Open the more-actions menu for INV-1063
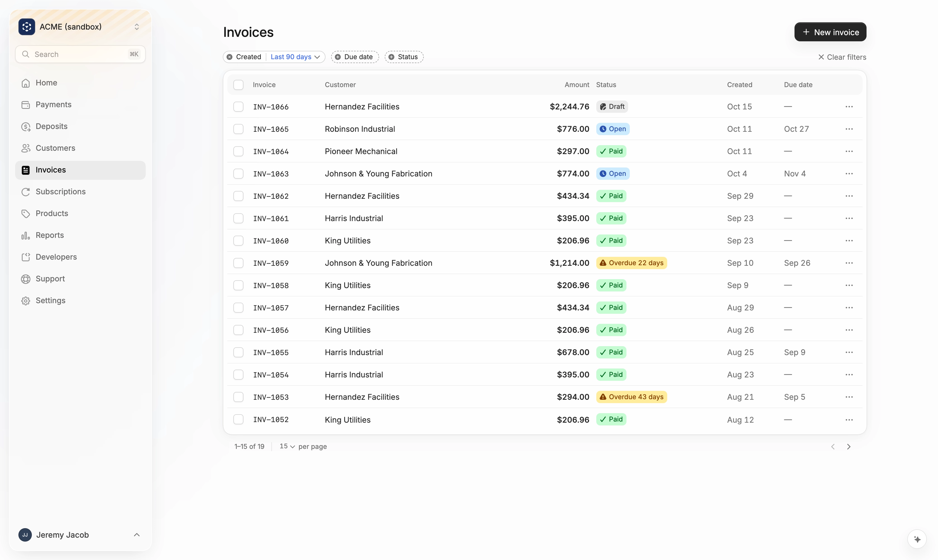 (x=849, y=174)
